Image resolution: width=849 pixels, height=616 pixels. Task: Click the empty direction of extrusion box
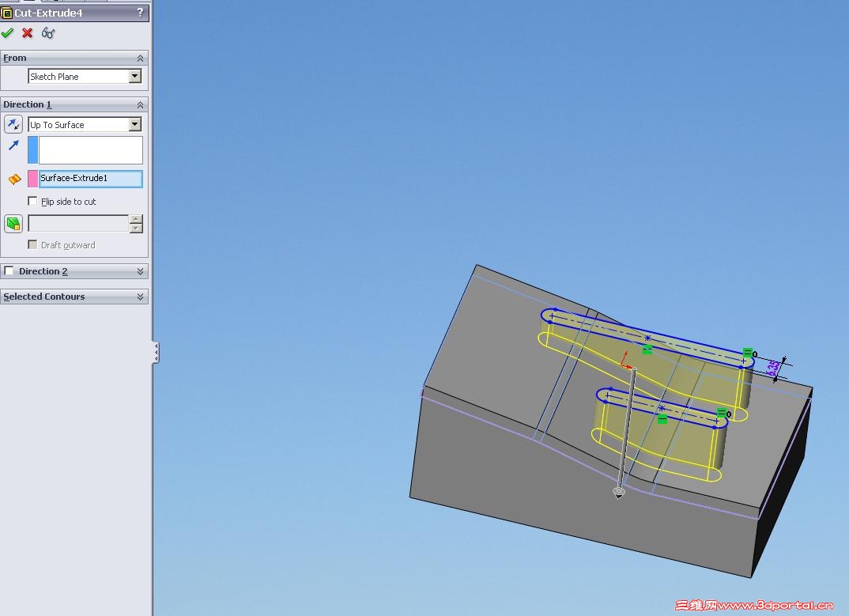(x=90, y=150)
